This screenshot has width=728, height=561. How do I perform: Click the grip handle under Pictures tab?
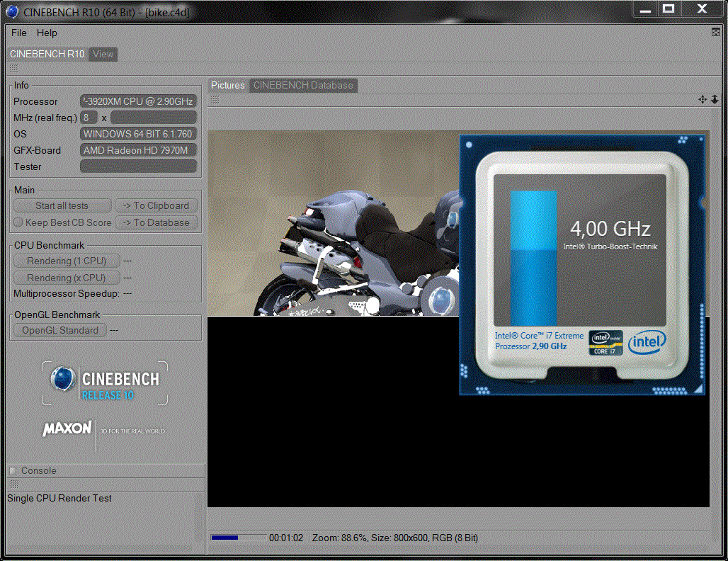click(215, 99)
